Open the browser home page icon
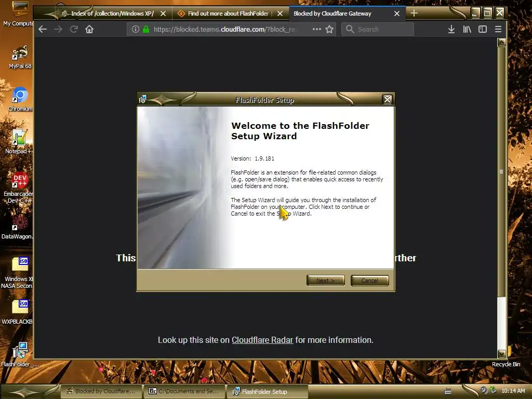Screen dimensions: 532x399 click(x=89, y=29)
